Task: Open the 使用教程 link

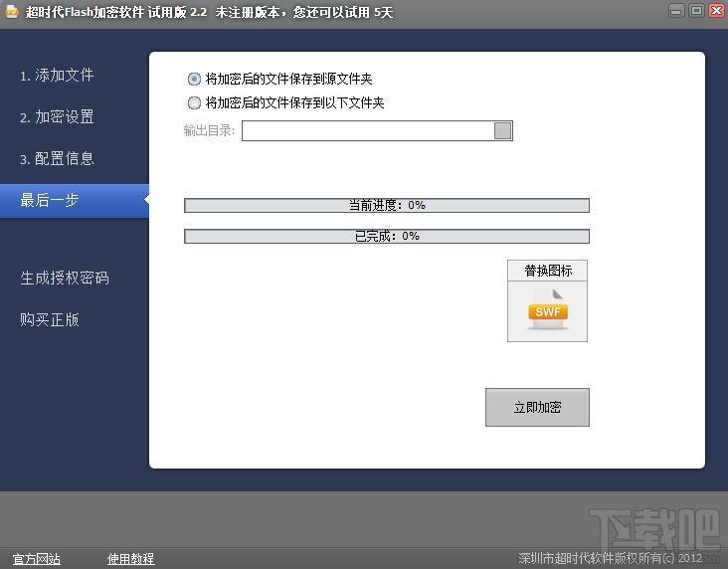Action: (131, 559)
